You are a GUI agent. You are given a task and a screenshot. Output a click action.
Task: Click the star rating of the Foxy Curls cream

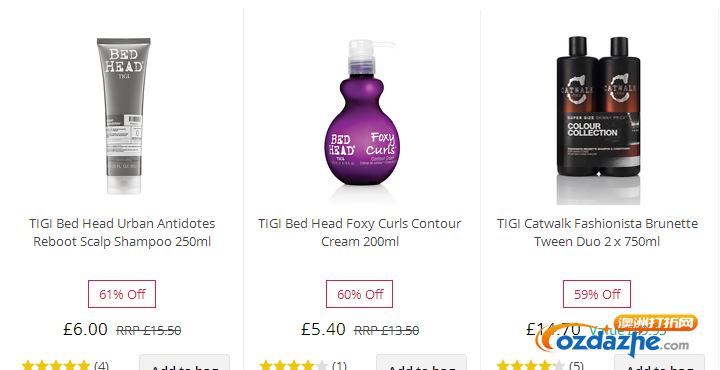click(293, 365)
